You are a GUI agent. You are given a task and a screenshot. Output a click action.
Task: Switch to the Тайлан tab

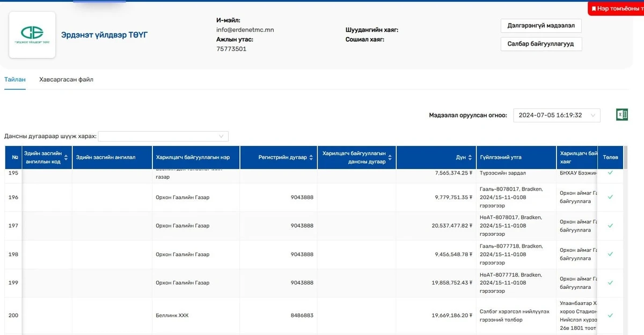[x=15, y=79]
